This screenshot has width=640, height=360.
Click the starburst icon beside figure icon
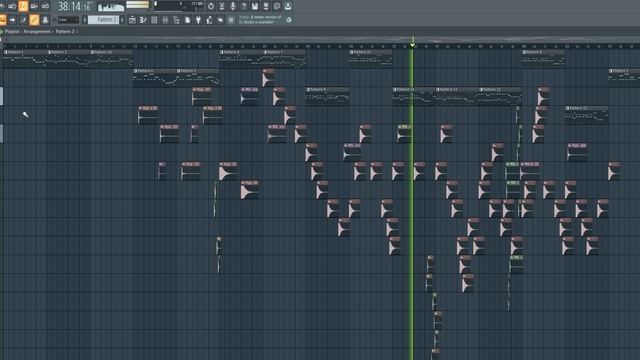click(220, 20)
